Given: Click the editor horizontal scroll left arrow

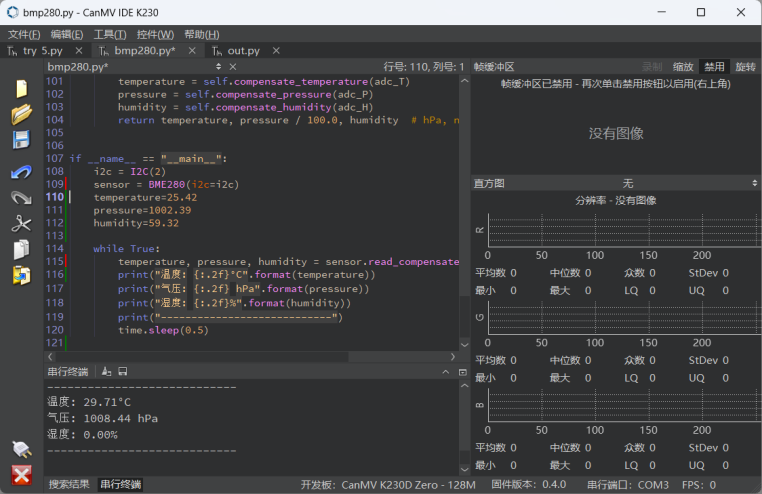Looking at the screenshot, I should pyautogui.click(x=51, y=357).
